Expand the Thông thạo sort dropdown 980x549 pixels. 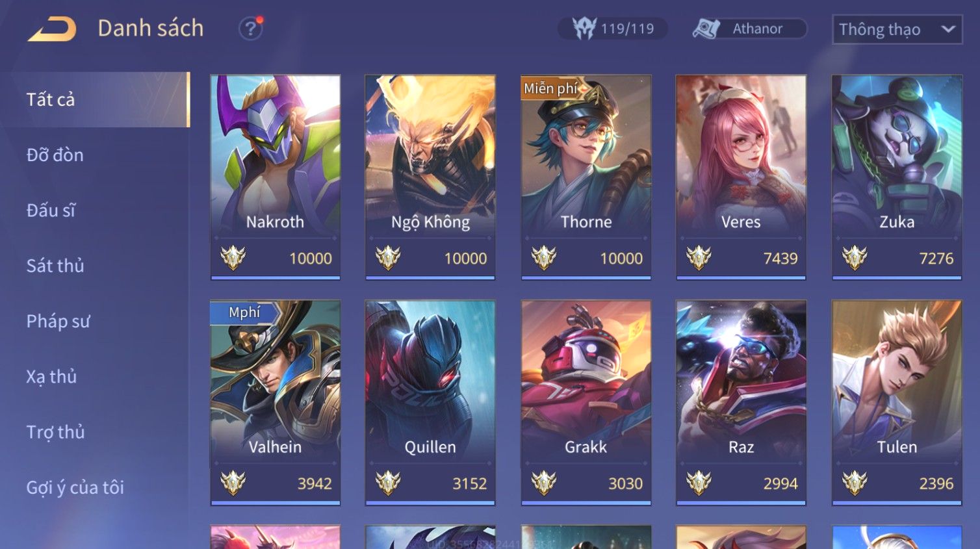(897, 29)
